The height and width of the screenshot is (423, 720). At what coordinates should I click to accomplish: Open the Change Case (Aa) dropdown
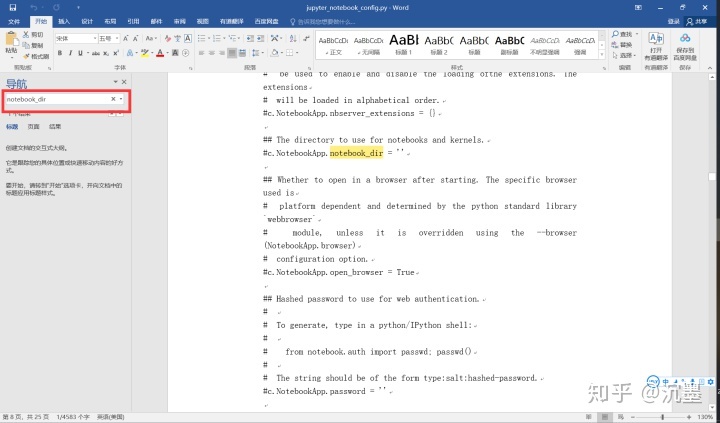(x=151, y=39)
